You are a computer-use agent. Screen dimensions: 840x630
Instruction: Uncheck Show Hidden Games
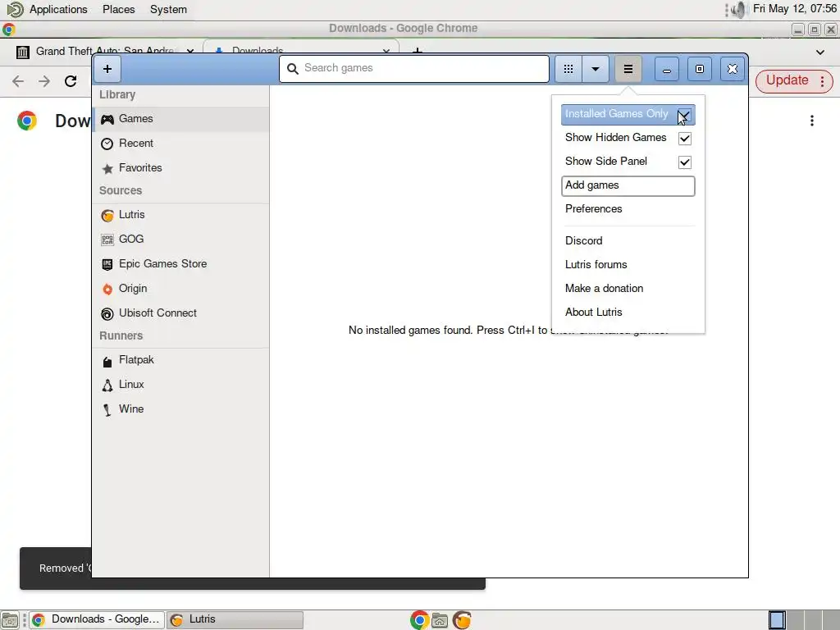pyautogui.click(x=684, y=138)
